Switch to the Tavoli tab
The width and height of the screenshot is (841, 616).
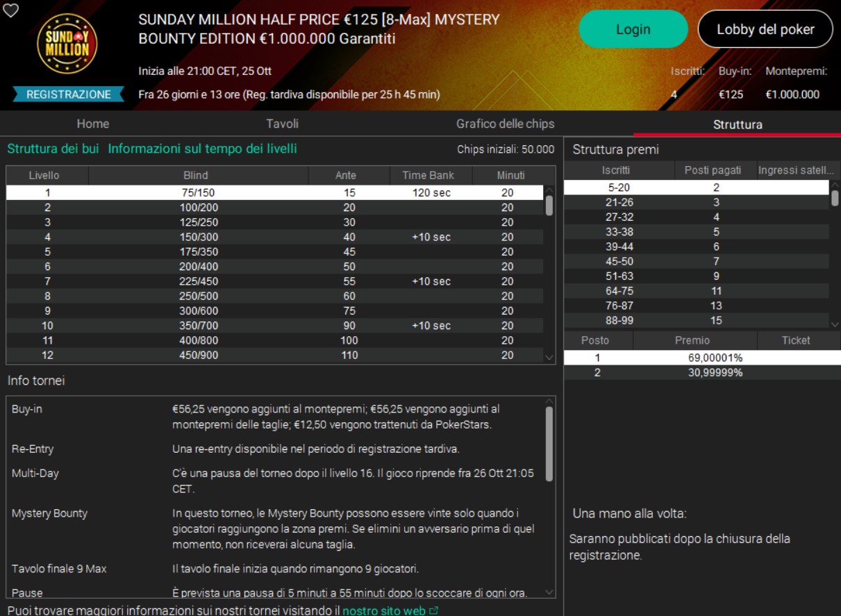[282, 124]
